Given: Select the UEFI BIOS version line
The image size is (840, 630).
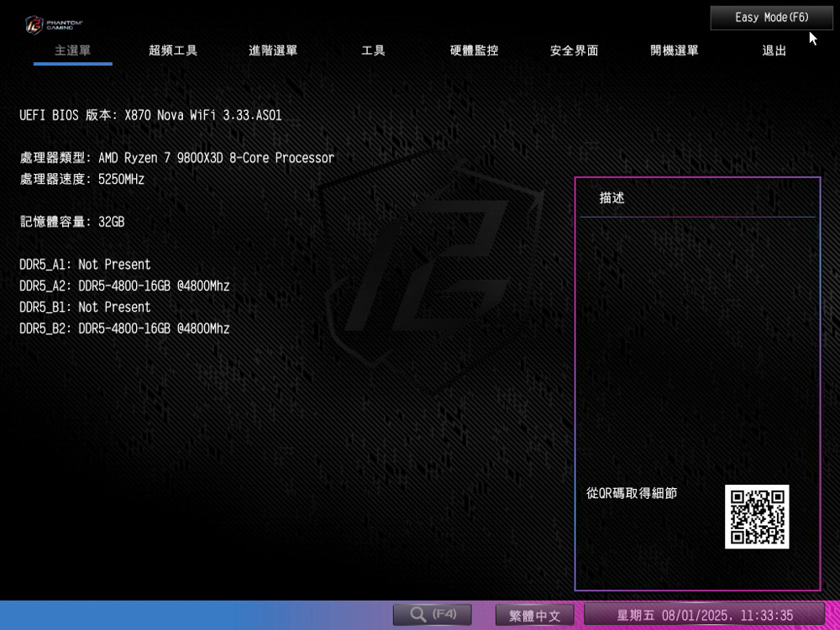Looking at the screenshot, I should coord(150,115).
